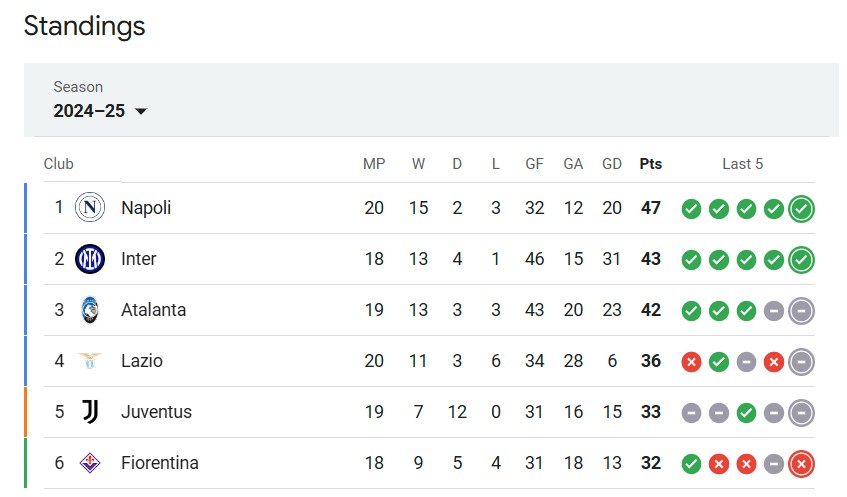Open the Fiorentina team link
The height and width of the screenshot is (497, 847).
point(160,462)
